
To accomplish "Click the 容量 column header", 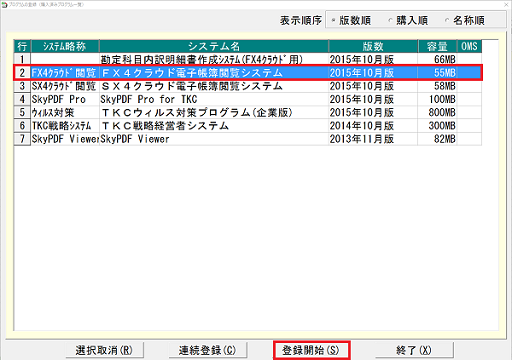I will [437, 46].
